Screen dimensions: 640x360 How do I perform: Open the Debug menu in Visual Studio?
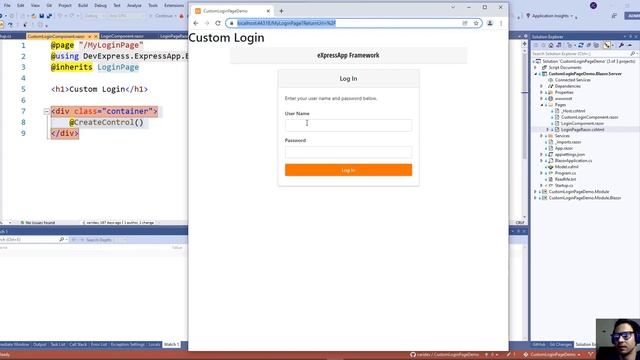[100, 6]
